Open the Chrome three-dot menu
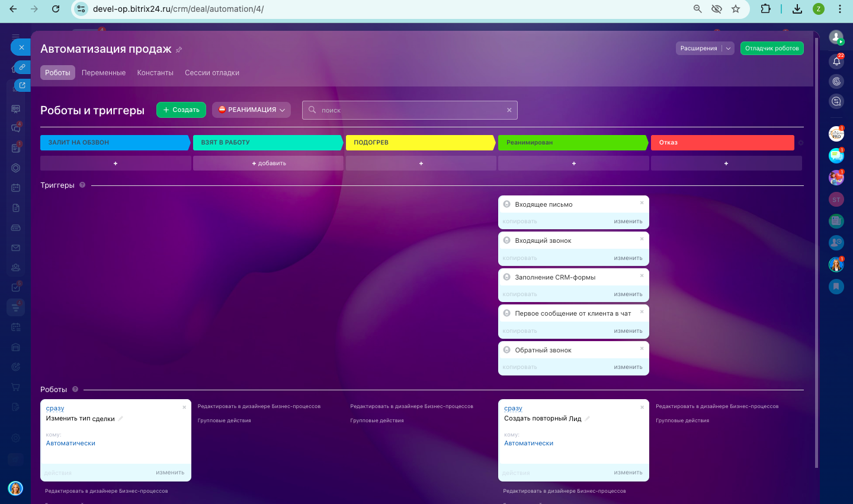853x504 pixels. [840, 9]
